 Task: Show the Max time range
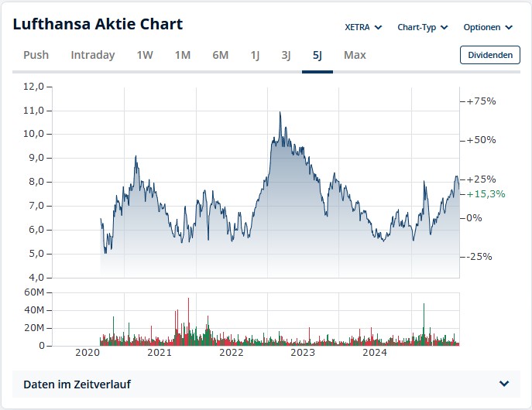[x=355, y=55]
